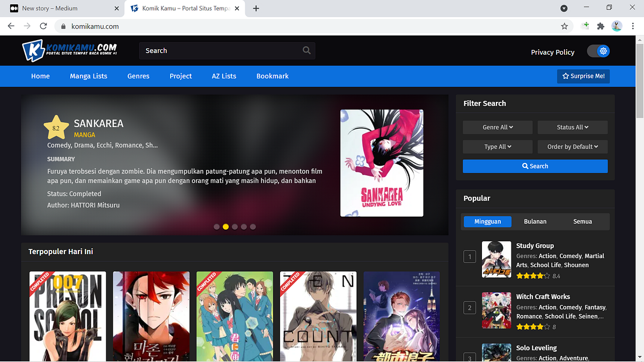Select the third slider dot
644x362 pixels.
point(235,227)
